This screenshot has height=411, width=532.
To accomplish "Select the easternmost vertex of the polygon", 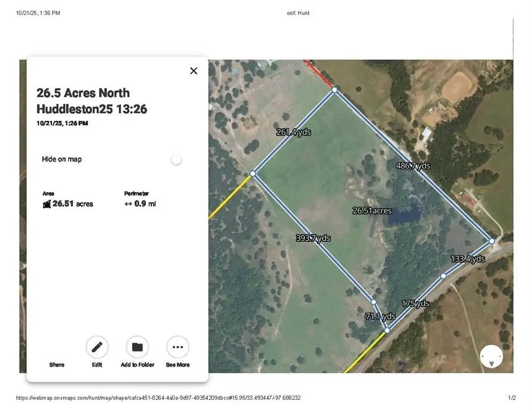I will click(491, 241).
